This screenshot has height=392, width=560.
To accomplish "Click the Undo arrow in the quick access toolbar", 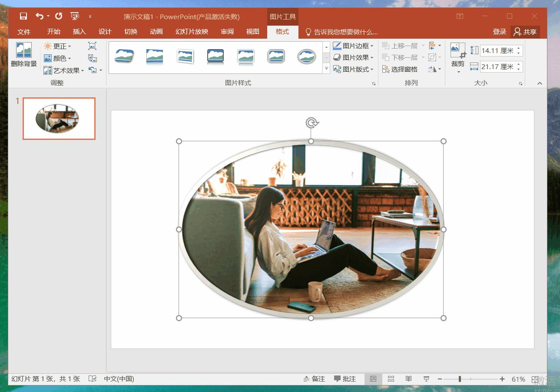I will pos(40,17).
